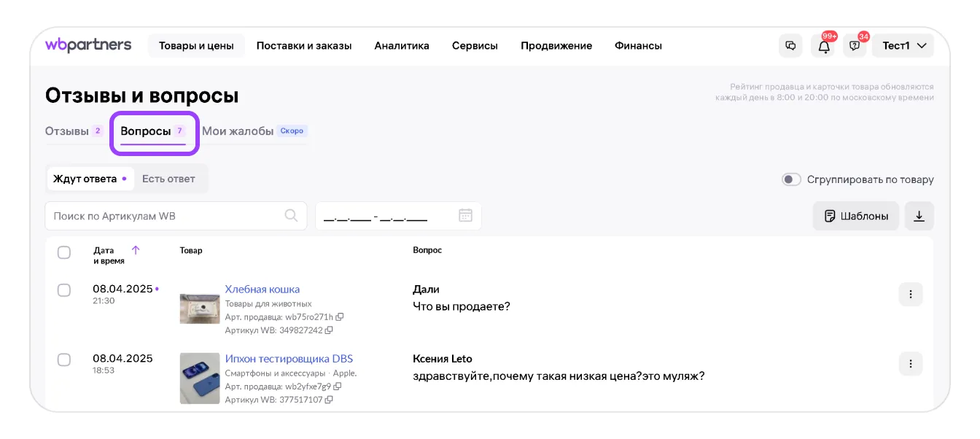Click the Шаблоны button
The width and height of the screenshot is (980, 439).
pos(856,216)
